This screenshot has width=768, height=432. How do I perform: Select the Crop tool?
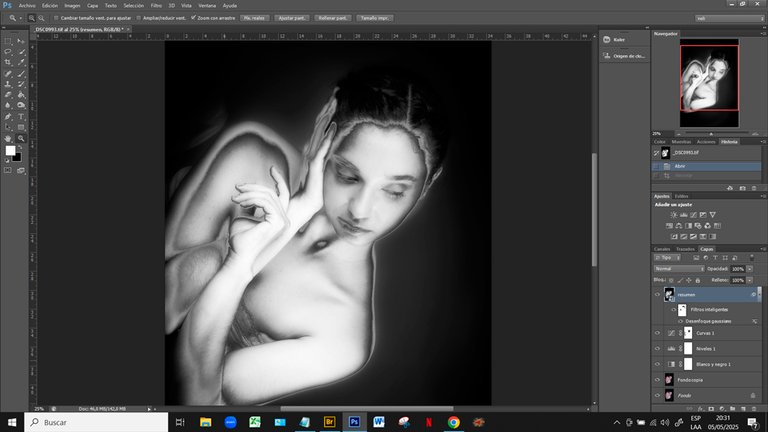[x=8, y=63]
